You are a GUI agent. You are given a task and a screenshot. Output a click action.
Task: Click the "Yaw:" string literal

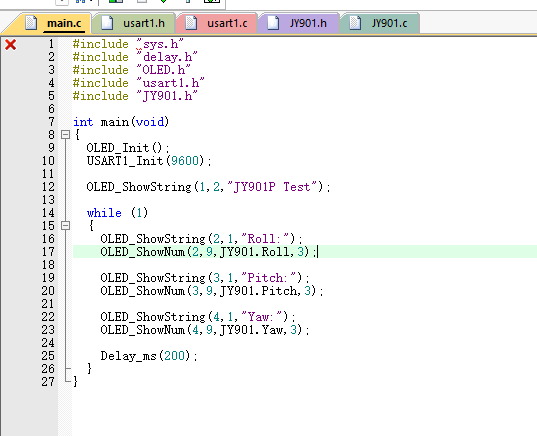(261, 317)
